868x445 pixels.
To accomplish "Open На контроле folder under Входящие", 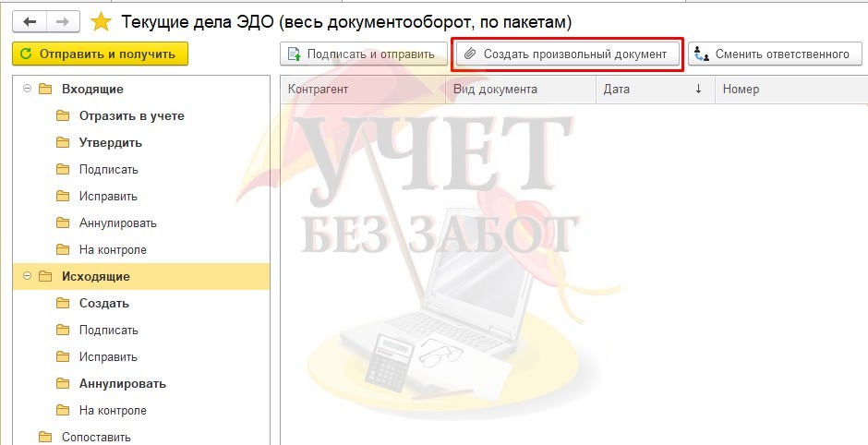I will pyautogui.click(x=113, y=249).
